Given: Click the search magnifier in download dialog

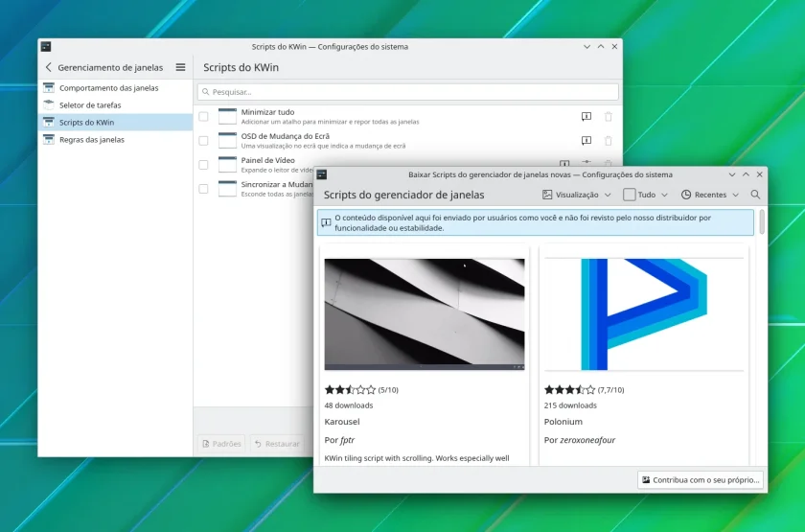Looking at the screenshot, I should click(x=755, y=195).
